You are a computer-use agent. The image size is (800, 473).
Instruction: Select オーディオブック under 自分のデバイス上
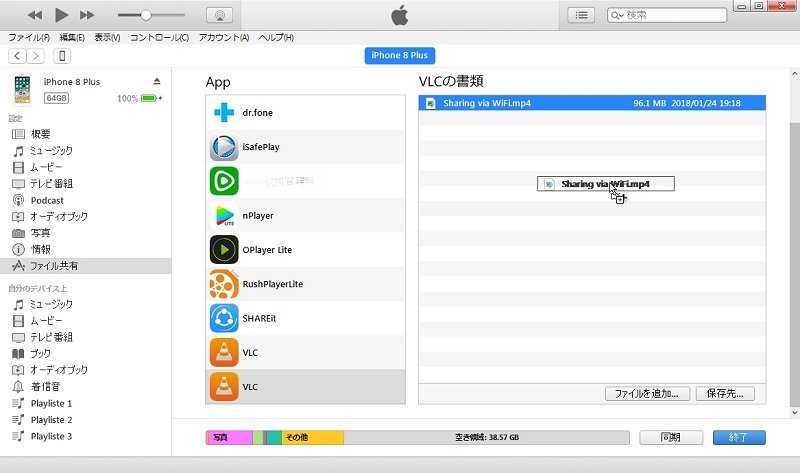pyautogui.click(x=86, y=370)
